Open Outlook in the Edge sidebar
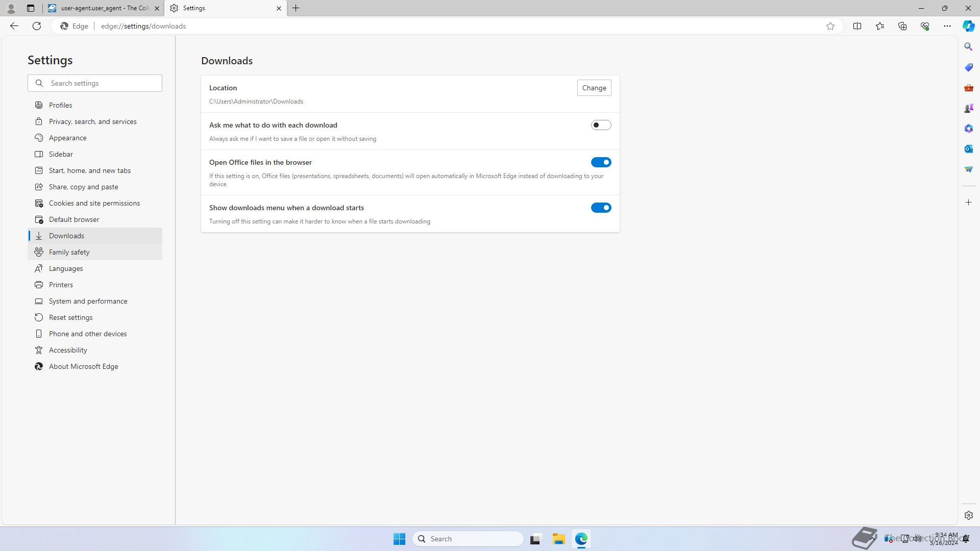The height and width of the screenshot is (551, 980). pos(968,149)
